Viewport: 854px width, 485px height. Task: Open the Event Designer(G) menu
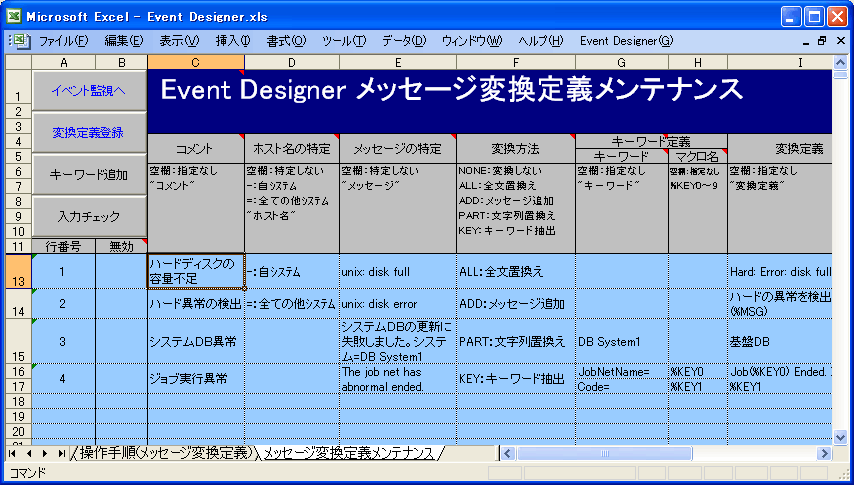(x=626, y=41)
